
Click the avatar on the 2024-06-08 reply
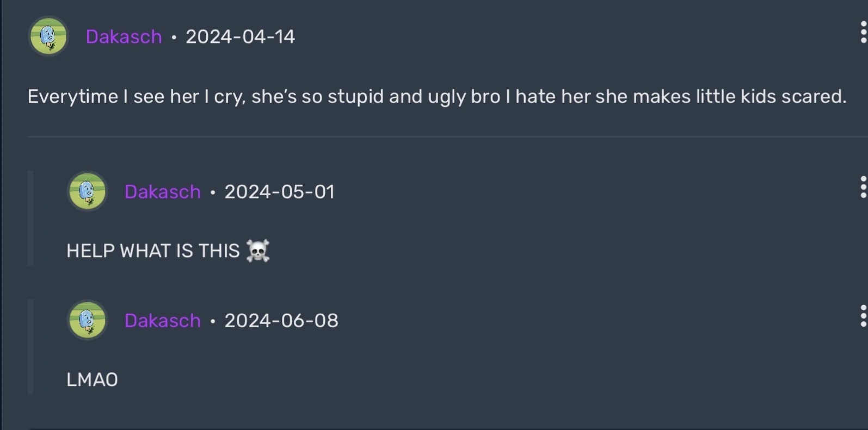click(x=87, y=320)
